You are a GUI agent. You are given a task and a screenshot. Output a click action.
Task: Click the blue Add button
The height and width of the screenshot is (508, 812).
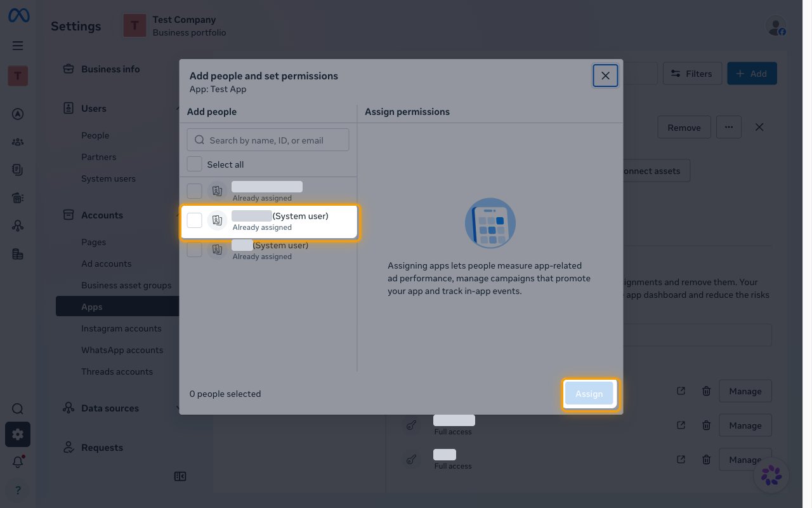pos(752,74)
